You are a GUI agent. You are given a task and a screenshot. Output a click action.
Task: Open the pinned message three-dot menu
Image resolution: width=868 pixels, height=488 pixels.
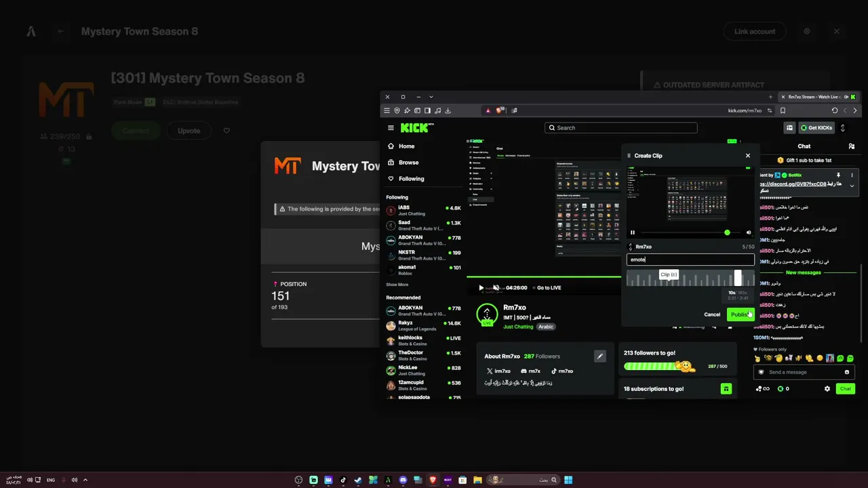coord(852,176)
